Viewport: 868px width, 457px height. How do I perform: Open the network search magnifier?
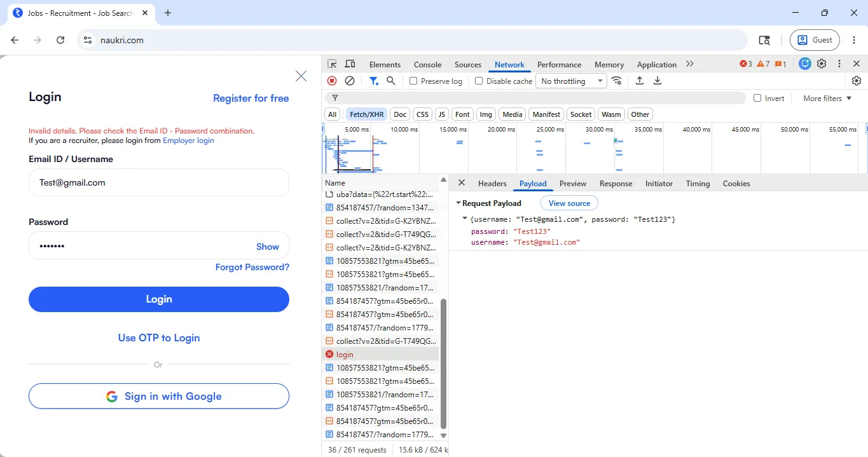(x=391, y=81)
